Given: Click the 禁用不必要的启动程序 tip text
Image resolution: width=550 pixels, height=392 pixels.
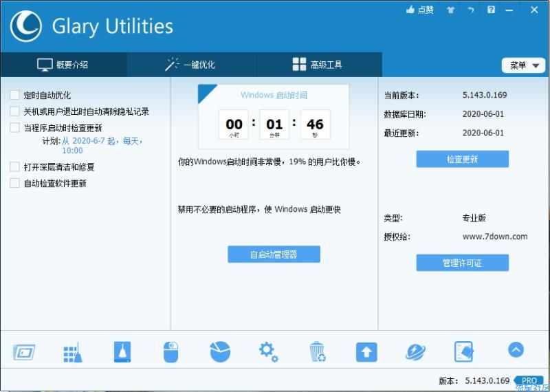Looking at the screenshot, I should click(259, 210).
